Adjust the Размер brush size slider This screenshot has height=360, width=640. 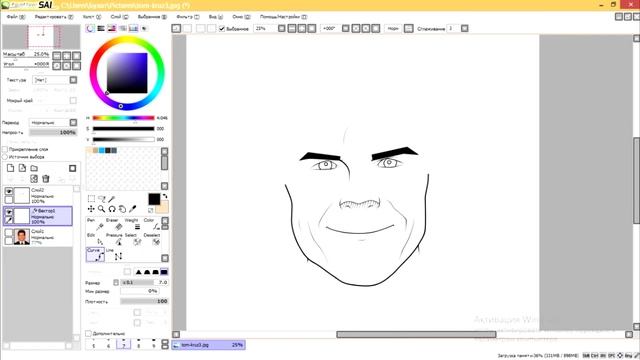pyautogui.click(x=144, y=282)
